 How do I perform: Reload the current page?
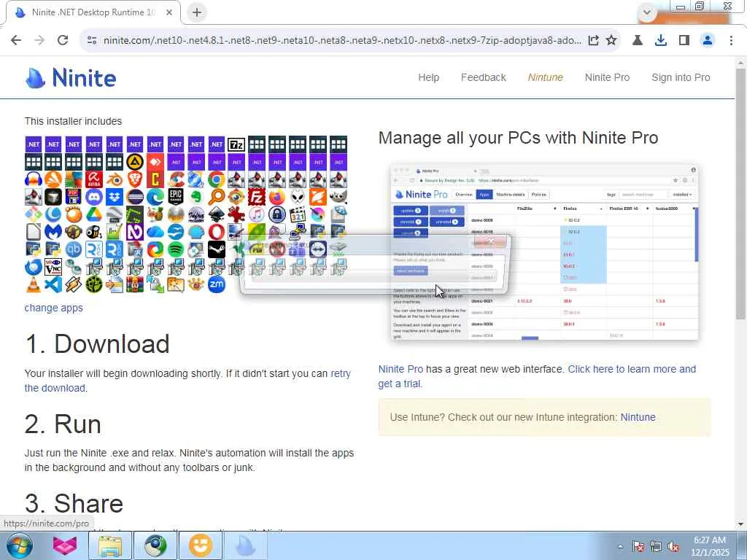63,41
